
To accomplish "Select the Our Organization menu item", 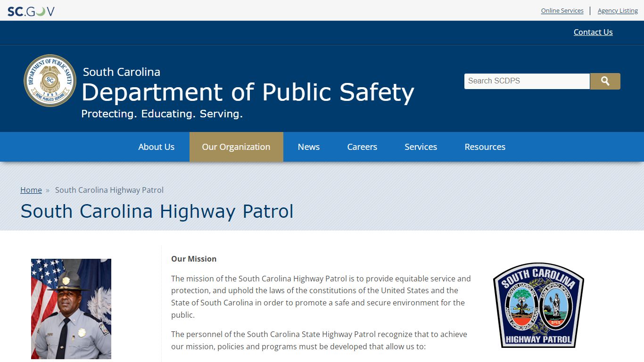I will click(236, 147).
